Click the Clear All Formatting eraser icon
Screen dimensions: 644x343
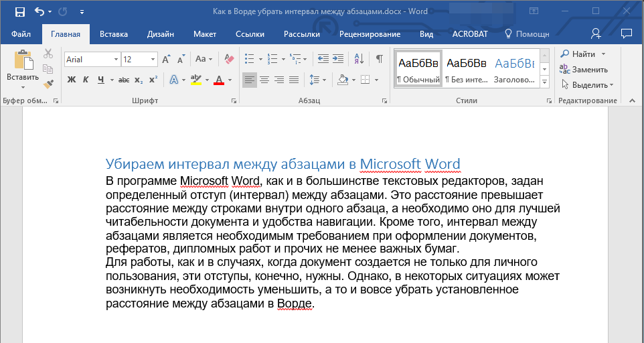click(229, 59)
